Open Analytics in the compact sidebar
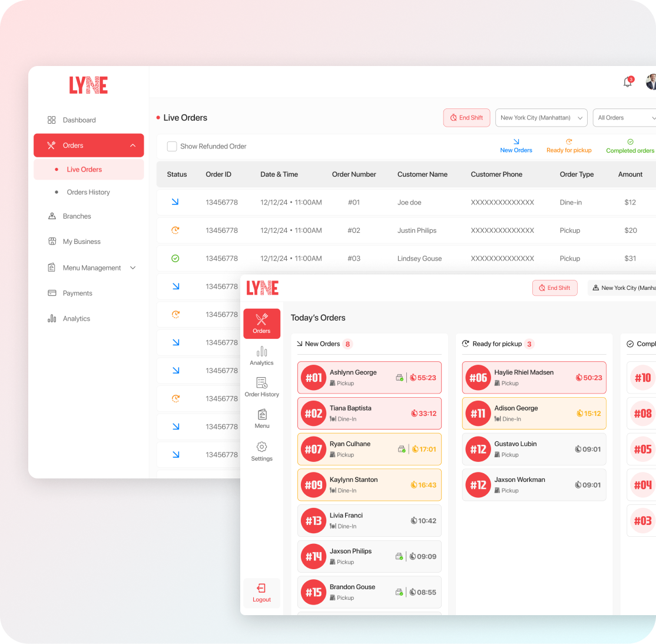The height and width of the screenshot is (644, 656). 261,356
